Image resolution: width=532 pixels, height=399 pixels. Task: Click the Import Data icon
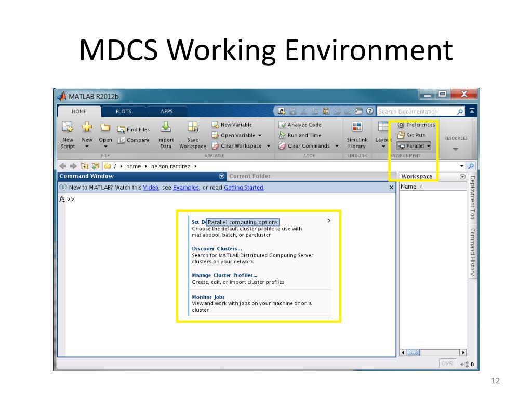166,127
